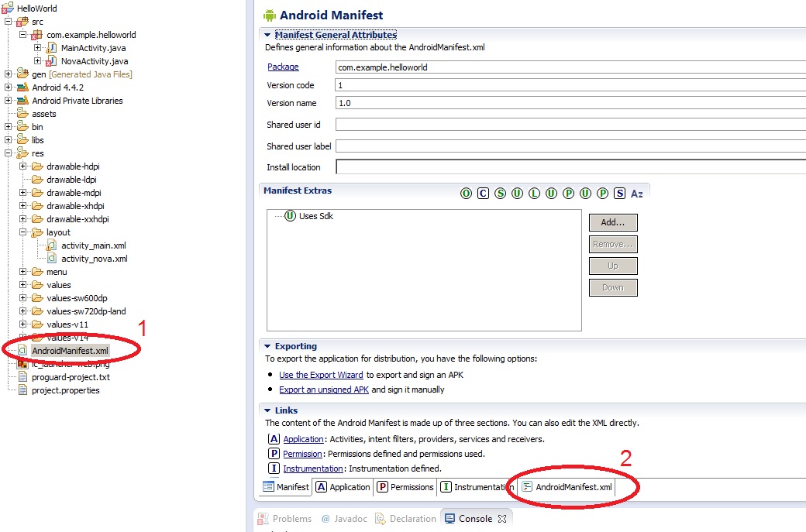Collapse the Links section
The width and height of the screenshot is (806, 532).
pyautogui.click(x=267, y=410)
